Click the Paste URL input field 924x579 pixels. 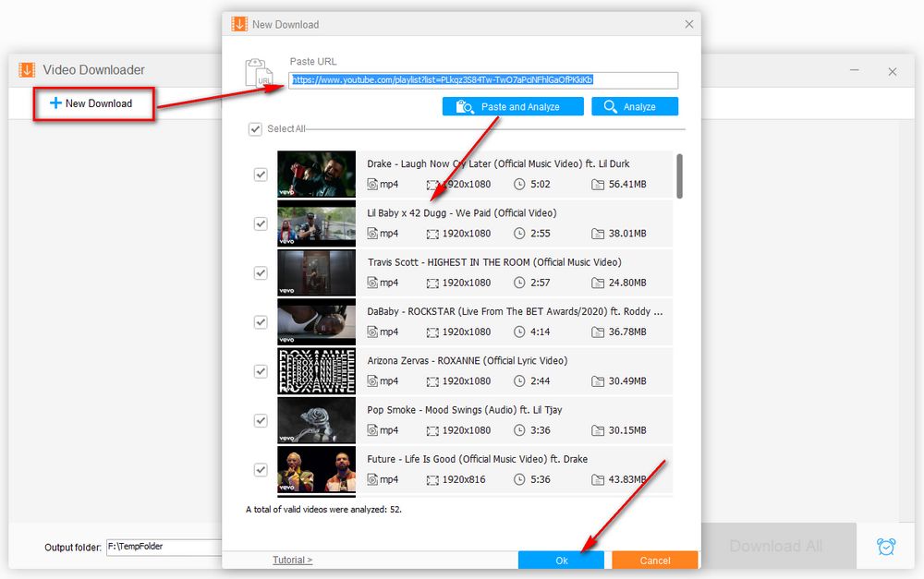point(483,80)
